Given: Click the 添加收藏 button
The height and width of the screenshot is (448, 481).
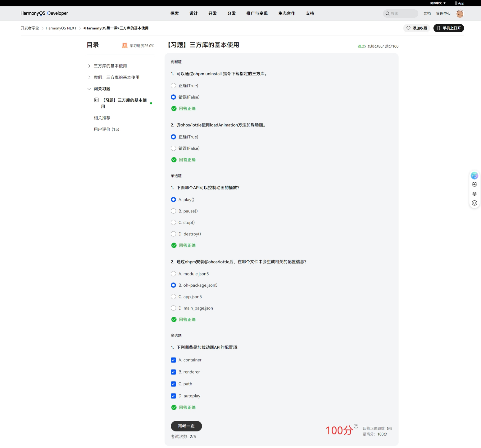Looking at the screenshot, I should click(x=417, y=28).
